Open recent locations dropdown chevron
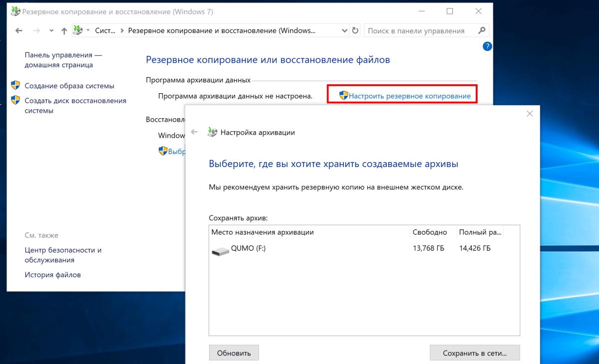599x364 pixels. point(51,30)
